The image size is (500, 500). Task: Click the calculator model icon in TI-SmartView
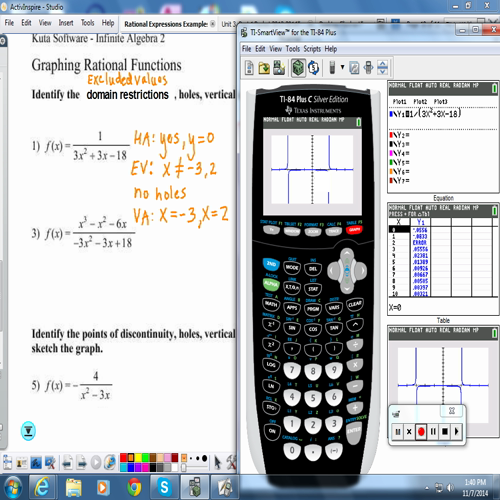(332, 68)
